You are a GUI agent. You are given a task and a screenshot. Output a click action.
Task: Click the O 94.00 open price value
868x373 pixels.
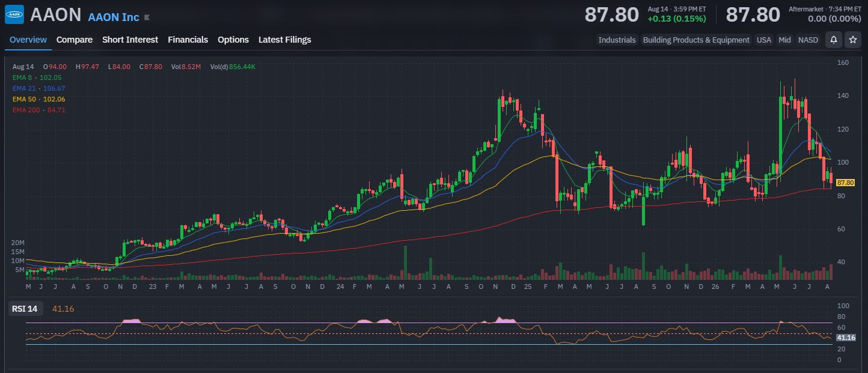(55, 67)
